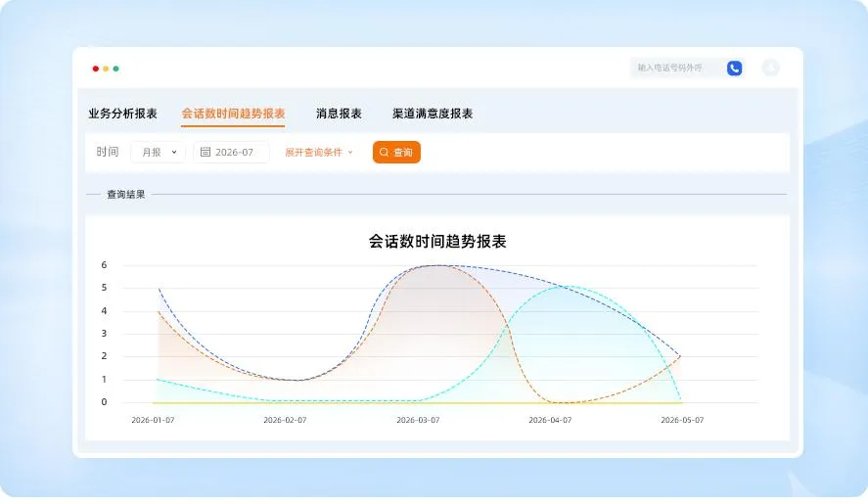Click the 2026-05-07 axis label
Screen dimensions: 868x504
(x=682, y=421)
